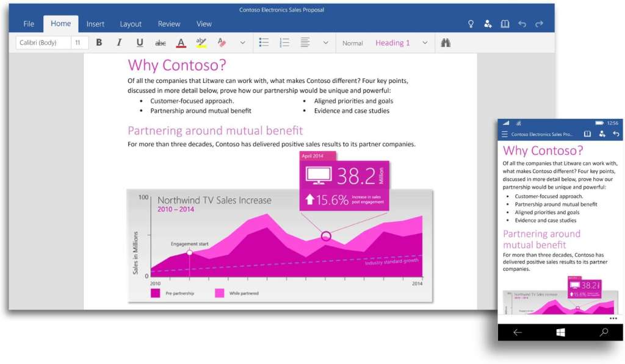Click the File button
The height and width of the screenshot is (364, 625).
29,24
